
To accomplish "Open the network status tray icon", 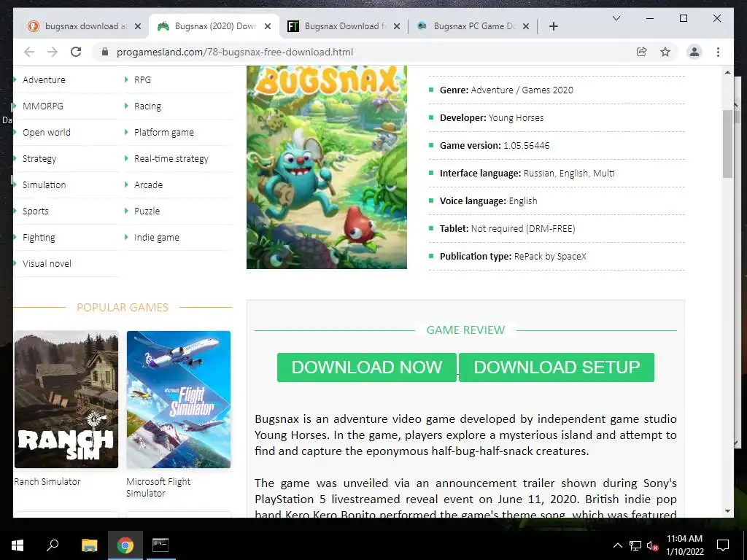I will pyautogui.click(x=635, y=545).
